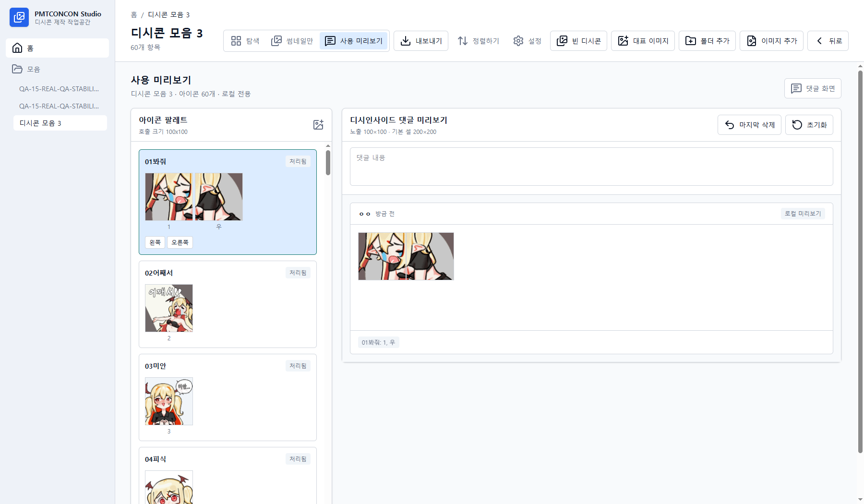Reset the preview with 초기화

coord(809,125)
